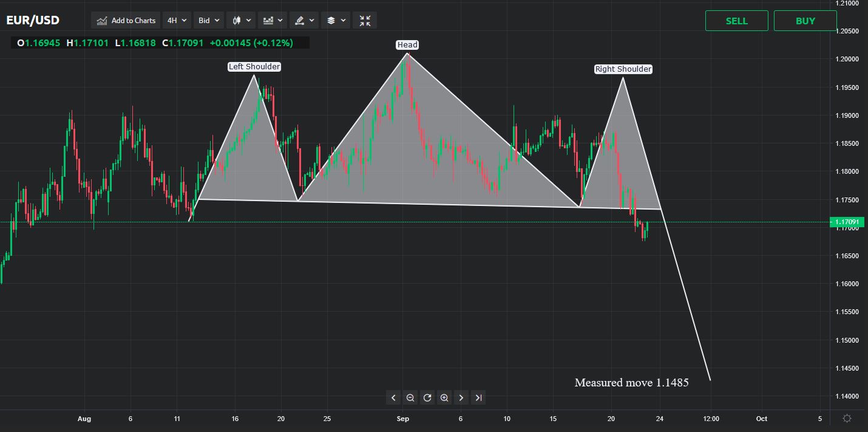Open the Bid price type dropdown
The height and width of the screenshot is (432, 868).
(x=209, y=20)
